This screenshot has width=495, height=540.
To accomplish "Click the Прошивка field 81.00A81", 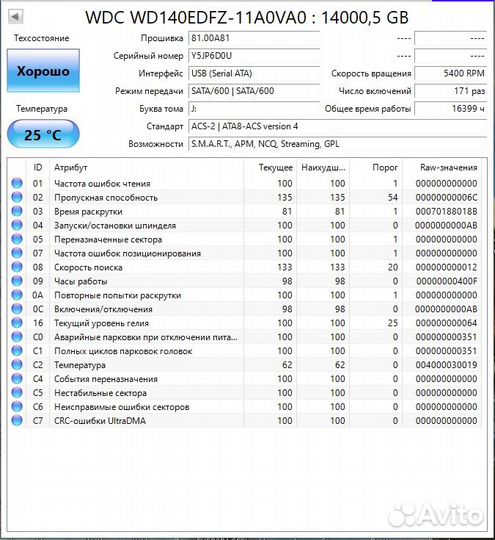I will (254, 38).
